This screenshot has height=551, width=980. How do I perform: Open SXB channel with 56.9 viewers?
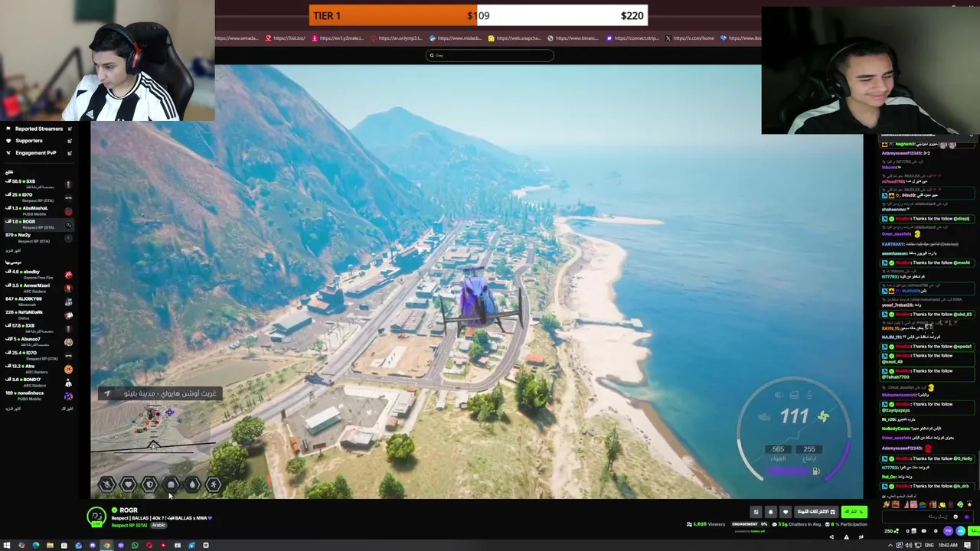tap(38, 184)
